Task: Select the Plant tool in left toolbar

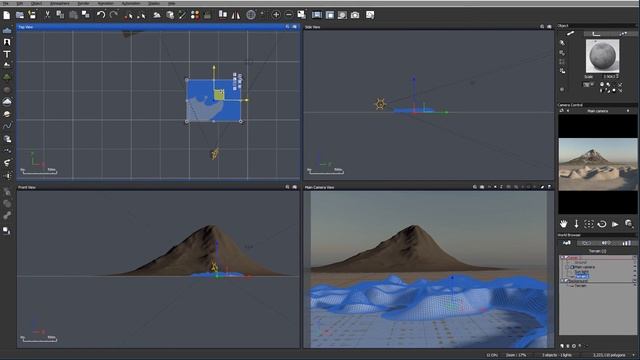Action: pyautogui.click(x=7, y=77)
